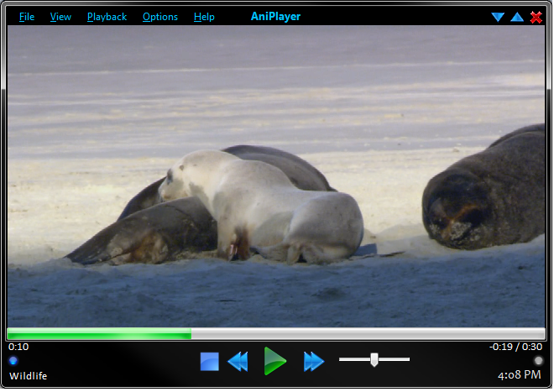Click the fast-forward double-arrow icon

[x=314, y=361]
